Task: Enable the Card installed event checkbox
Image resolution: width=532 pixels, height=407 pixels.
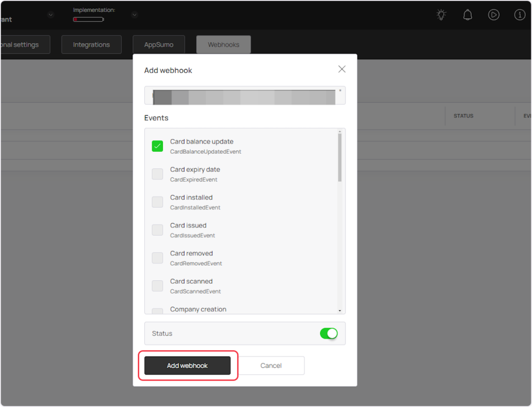Action: 157,202
